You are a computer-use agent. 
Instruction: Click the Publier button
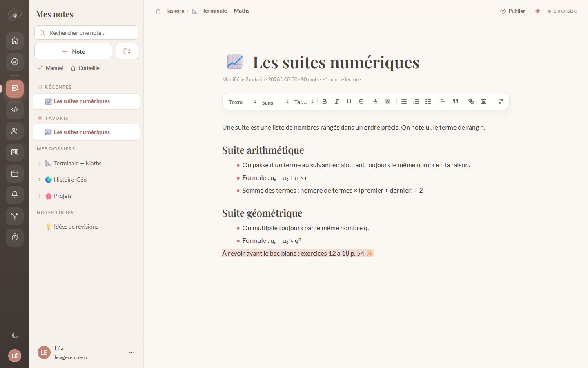[512, 11]
